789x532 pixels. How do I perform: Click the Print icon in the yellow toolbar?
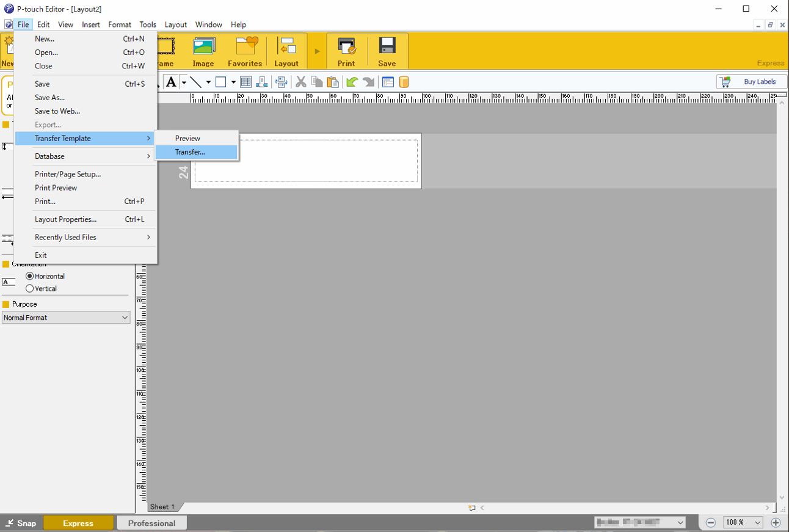point(346,51)
